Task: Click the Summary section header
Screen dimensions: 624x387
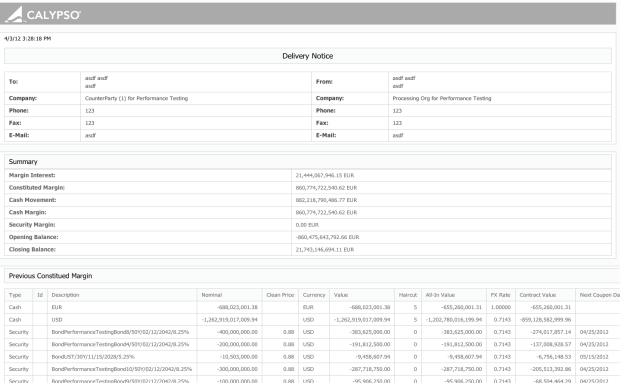Action: pos(308,162)
